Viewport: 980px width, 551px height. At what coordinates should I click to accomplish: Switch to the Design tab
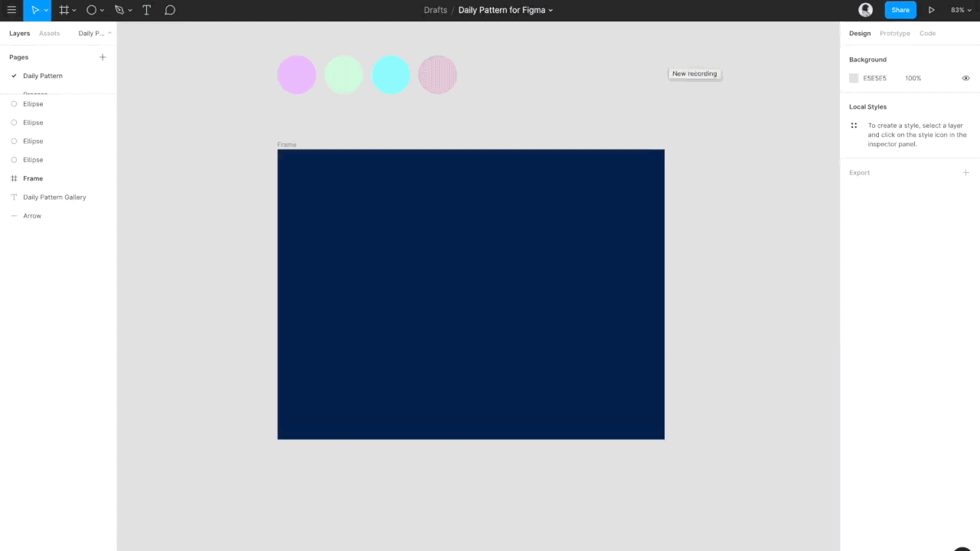pos(860,34)
